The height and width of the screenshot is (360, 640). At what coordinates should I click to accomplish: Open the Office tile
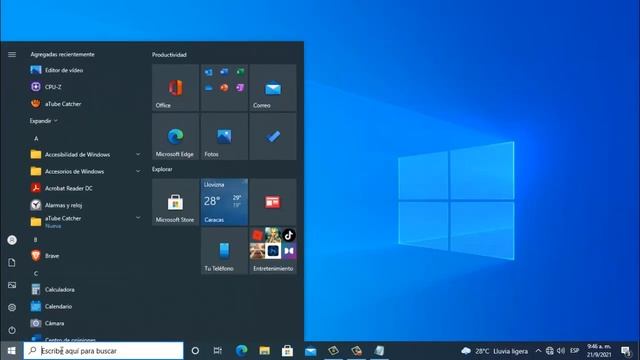pyautogui.click(x=176, y=87)
